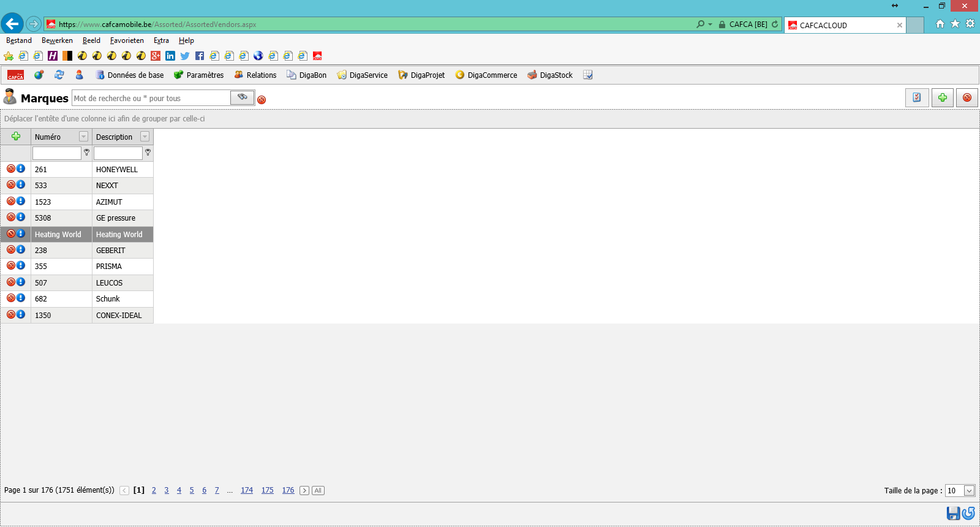Jump to last page 176
This screenshot has width=980, height=527.
[288, 490]
